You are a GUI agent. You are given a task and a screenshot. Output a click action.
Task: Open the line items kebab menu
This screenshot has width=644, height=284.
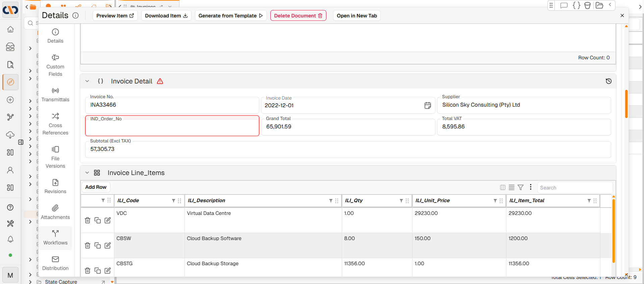pos(530,187)
